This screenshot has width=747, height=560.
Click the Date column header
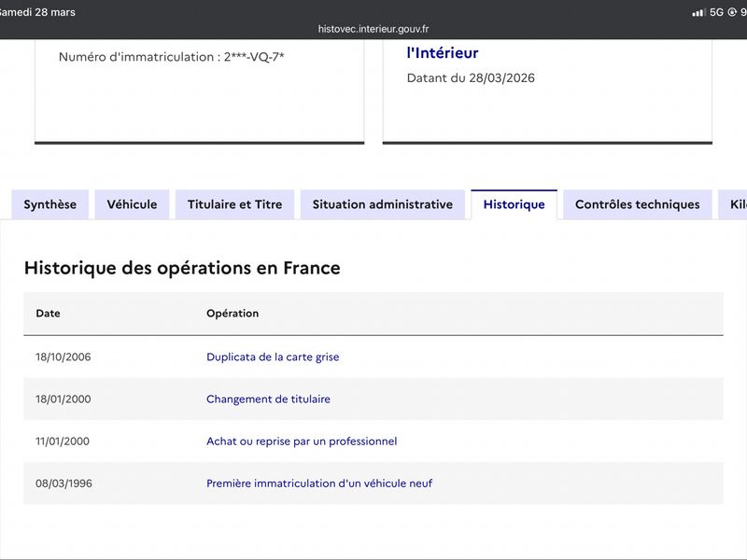48,314
